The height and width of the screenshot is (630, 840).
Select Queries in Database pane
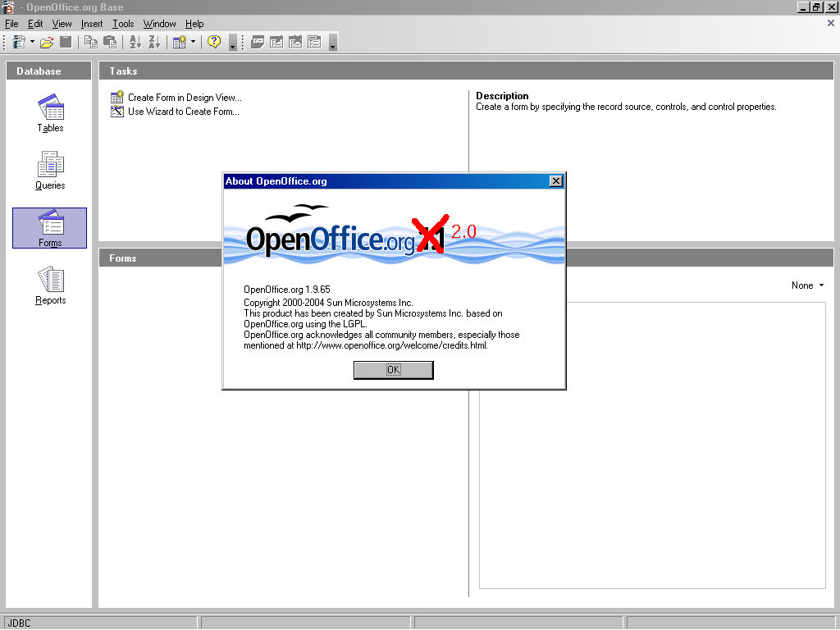click(50, 171)
